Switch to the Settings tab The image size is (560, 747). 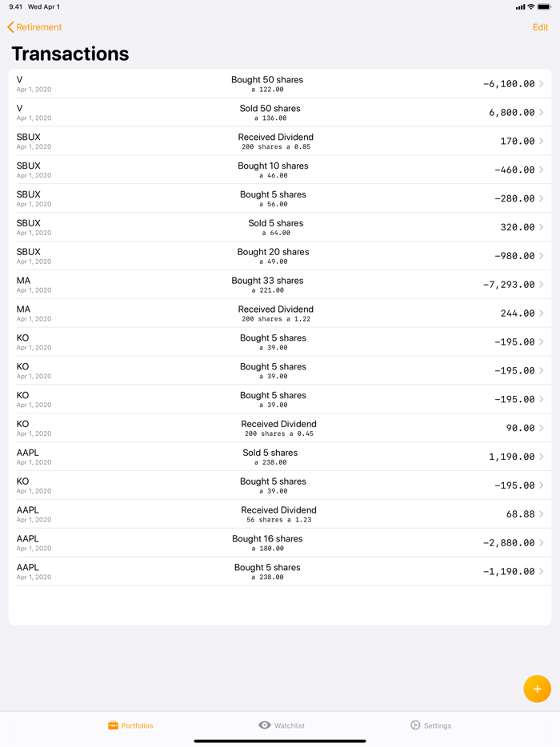[430, 725]
